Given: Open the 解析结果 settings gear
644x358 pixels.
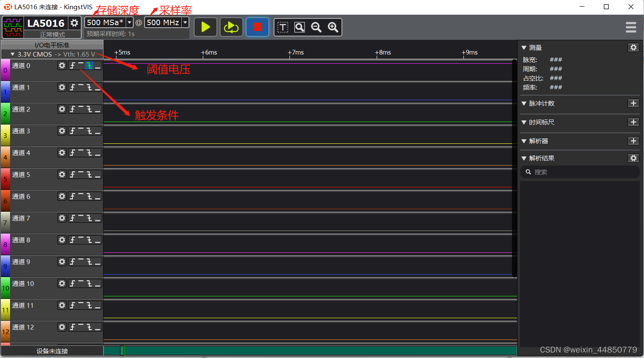Looking at the screenshot, I should click(634, 158).
